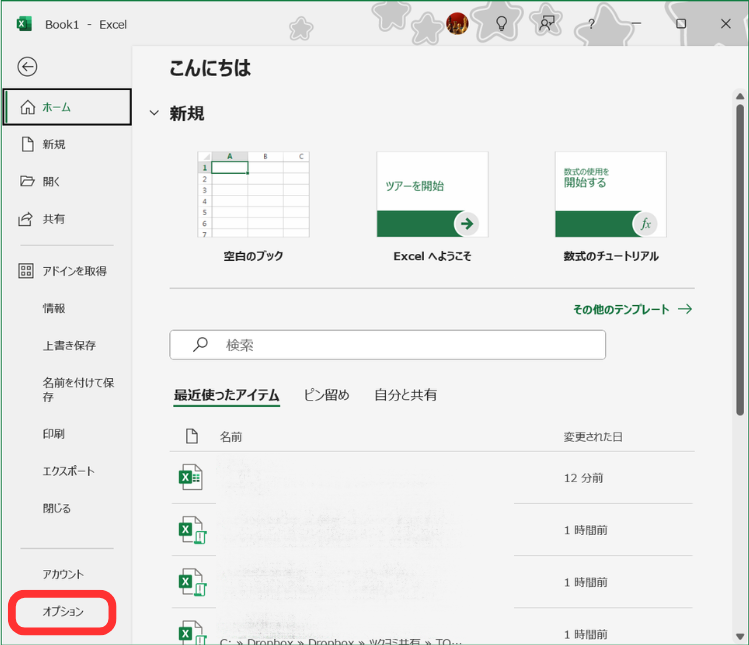Image resolution: width=749 pixels, height=645 pixels.
Task: Open 名前を付けて保存 page
Action: pos(78,389)
